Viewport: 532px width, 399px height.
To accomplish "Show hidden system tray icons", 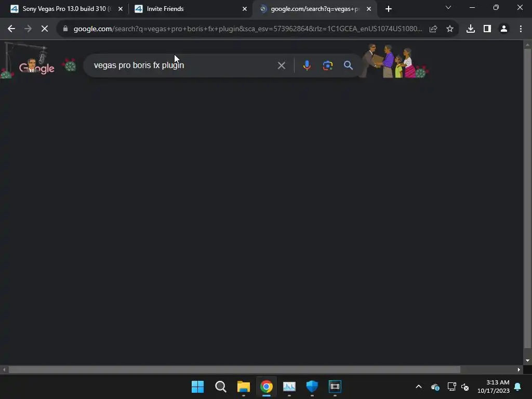I will pyautogui.click(x=419, y=387).
